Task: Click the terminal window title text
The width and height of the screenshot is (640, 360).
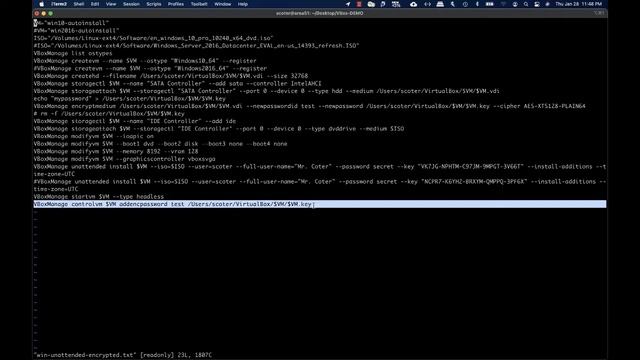Action: click(319, 13)
